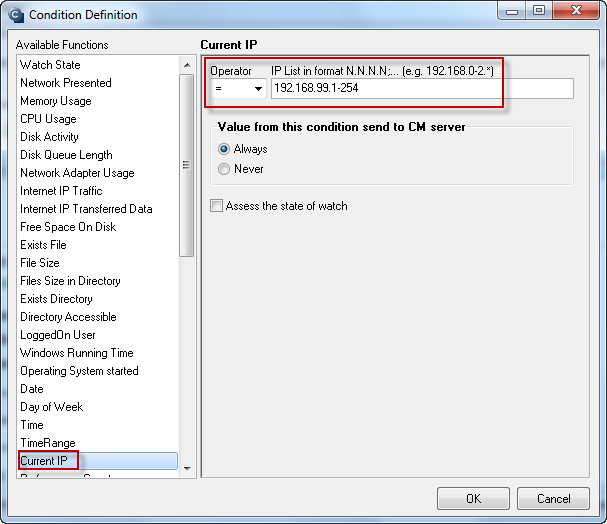Select Exists File function
This screenshot has width=607, height=524.
[x=98, y=245]
